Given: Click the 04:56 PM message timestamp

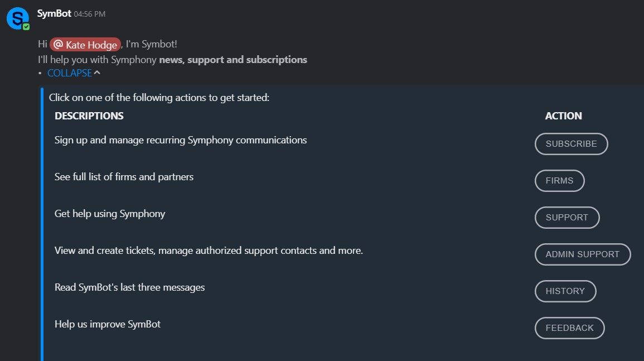Looking at the screenshot, I should 89,14.
